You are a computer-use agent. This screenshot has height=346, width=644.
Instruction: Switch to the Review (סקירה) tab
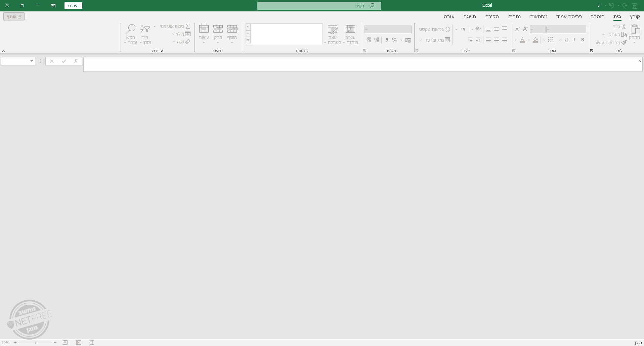pos(492,16)
